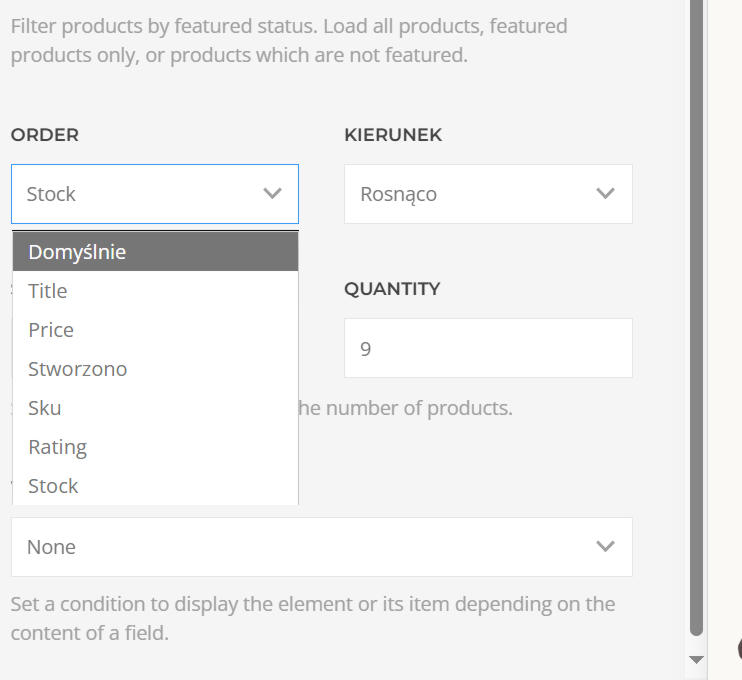Click the ORDER field label
This screenshot has width=742, height=680.
coord(45,135)
